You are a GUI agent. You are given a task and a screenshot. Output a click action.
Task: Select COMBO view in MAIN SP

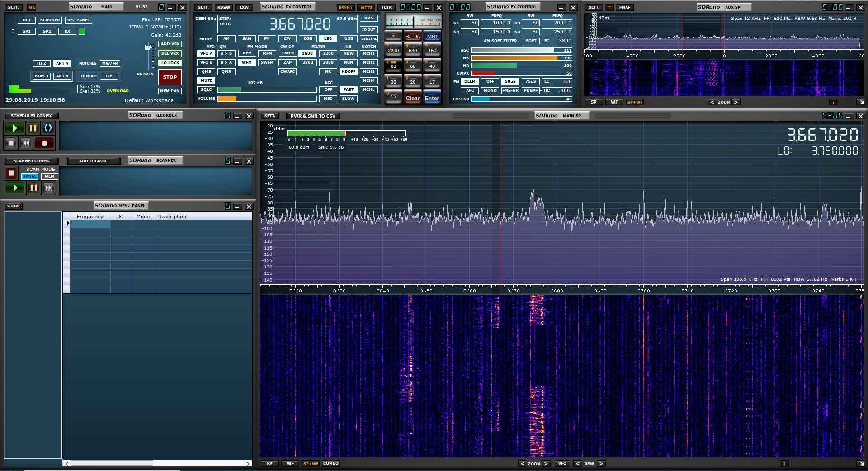(331, 464)
